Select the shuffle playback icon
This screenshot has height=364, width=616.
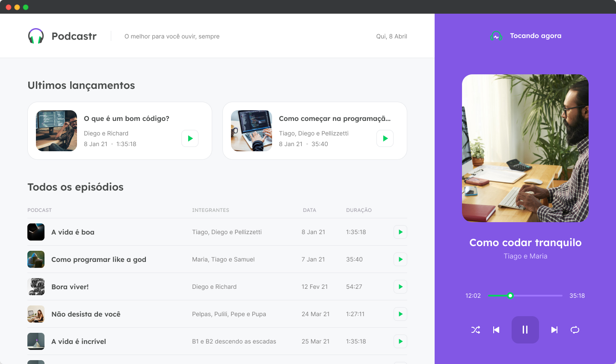pyautogui.click(x=475, y=330)
